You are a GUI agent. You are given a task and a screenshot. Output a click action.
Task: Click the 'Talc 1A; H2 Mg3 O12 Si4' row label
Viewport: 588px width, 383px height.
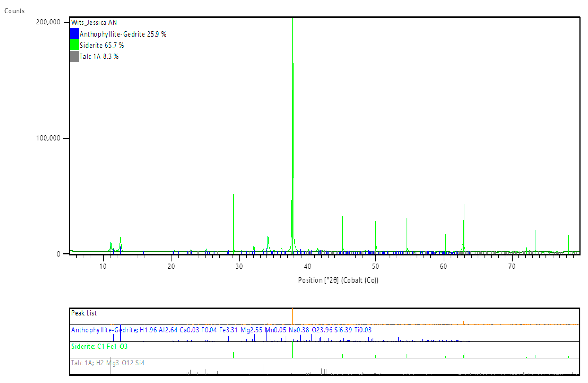point(108,363)
